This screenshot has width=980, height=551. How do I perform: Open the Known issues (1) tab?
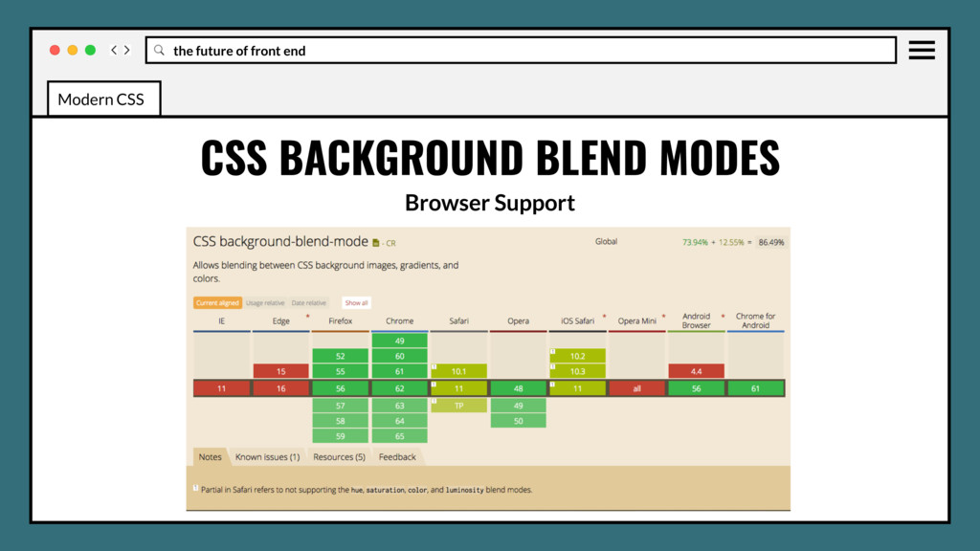click(268, 456)
